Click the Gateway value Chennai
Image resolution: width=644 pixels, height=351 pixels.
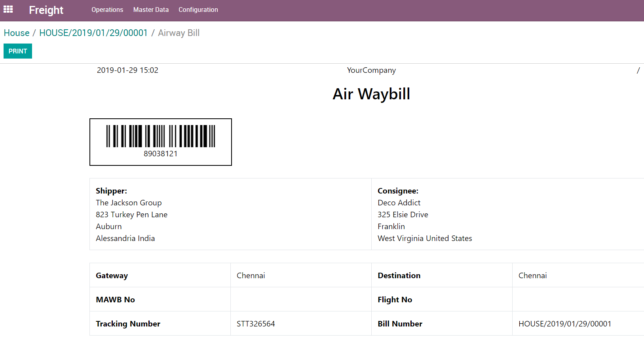click(x=251, y=275)
